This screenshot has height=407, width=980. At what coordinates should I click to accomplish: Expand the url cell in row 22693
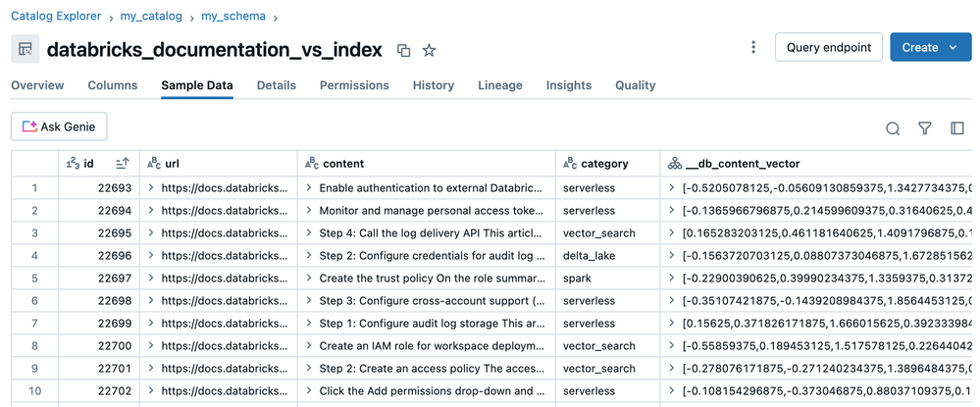[151, 187]
